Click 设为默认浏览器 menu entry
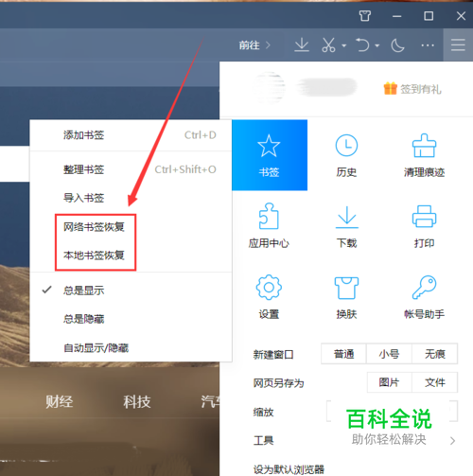Image resolution: width=473 pixels, height=476 pixels. click(289, 469)
